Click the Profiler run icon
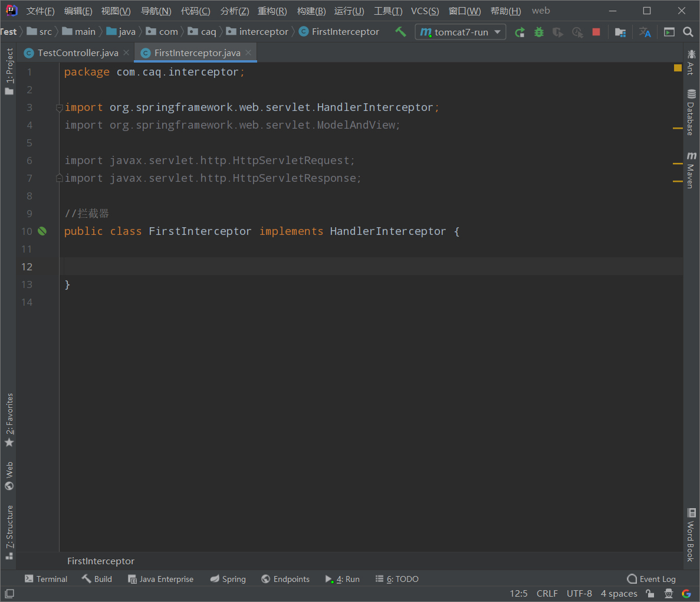Image resolution: width=700 pixels, height=602 pixels. tap(577, 32)
